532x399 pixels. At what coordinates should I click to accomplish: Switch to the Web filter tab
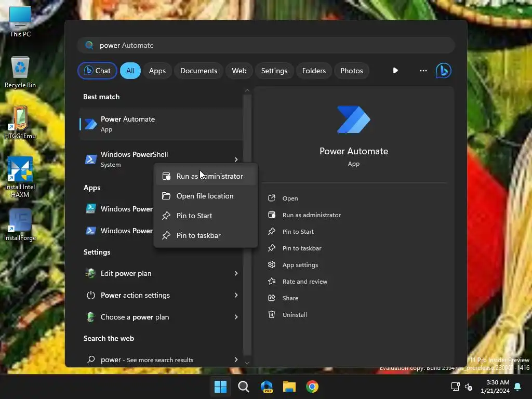pyautogui.click(x=239, y=71)
